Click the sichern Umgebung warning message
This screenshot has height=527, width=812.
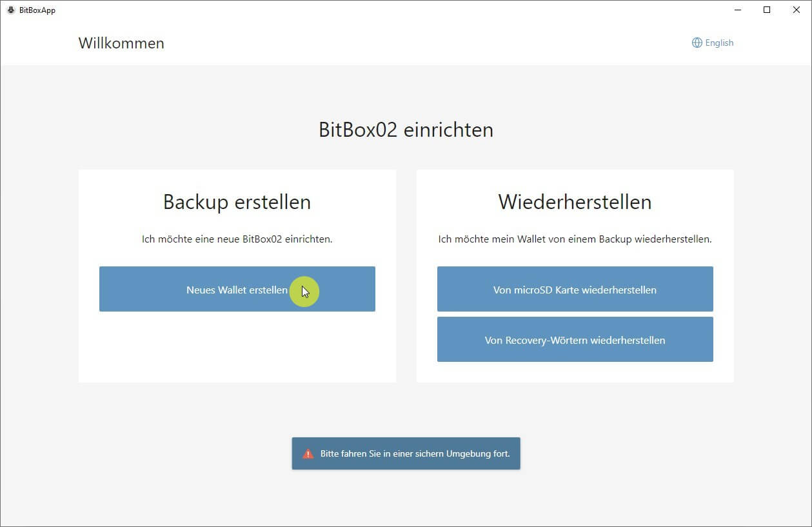click(x=406, y=453)
